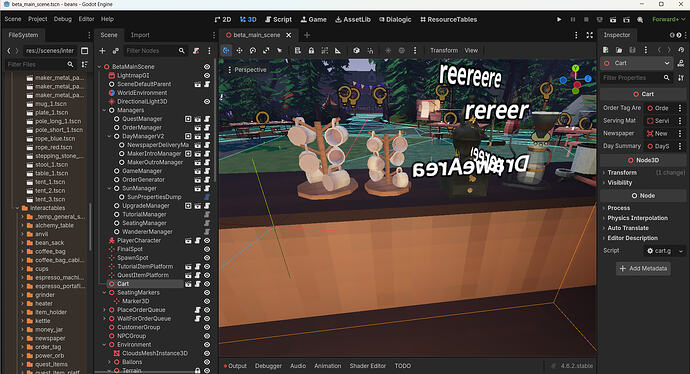Switch to the Rotate Mode tool

(253, 51)
